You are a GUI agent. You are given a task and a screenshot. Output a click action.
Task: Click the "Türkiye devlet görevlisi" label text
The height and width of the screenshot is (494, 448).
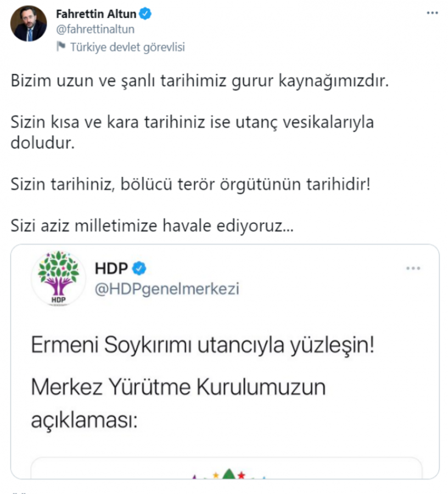point(127,47)
